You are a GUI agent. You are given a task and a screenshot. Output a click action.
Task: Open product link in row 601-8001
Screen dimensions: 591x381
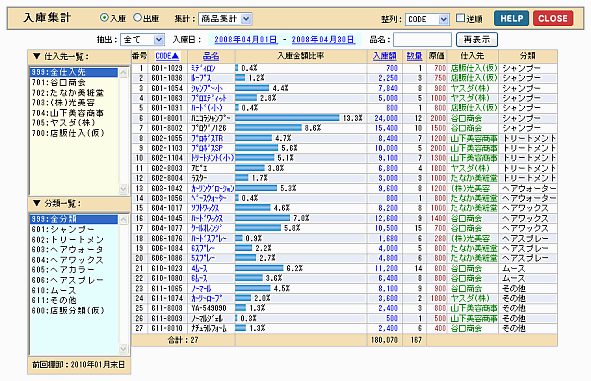(210, 118)
